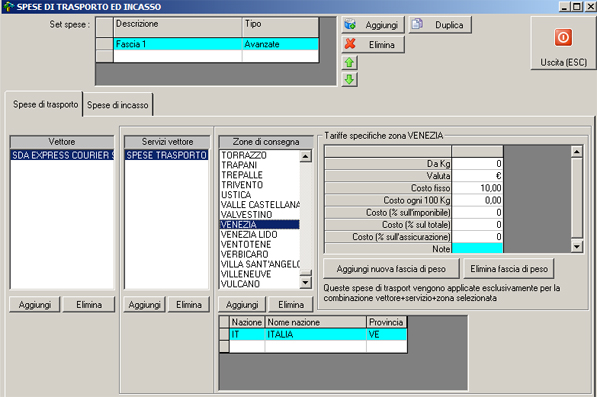Select TORRAZZO in the delivery zones list
Screen dimensions: 597x397
point(260,155)
